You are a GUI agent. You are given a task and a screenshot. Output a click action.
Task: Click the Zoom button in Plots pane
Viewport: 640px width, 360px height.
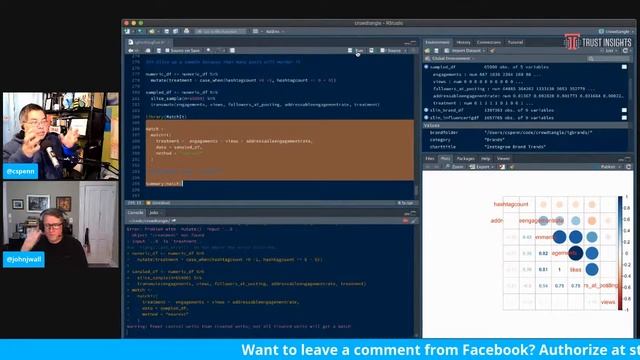(x=454, y=167)
